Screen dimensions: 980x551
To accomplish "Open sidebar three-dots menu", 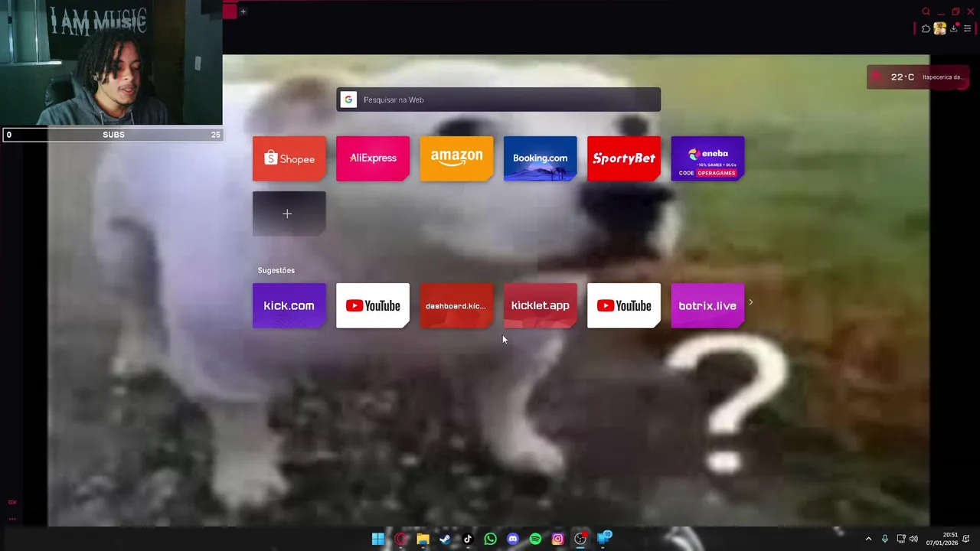I will 12,518.
